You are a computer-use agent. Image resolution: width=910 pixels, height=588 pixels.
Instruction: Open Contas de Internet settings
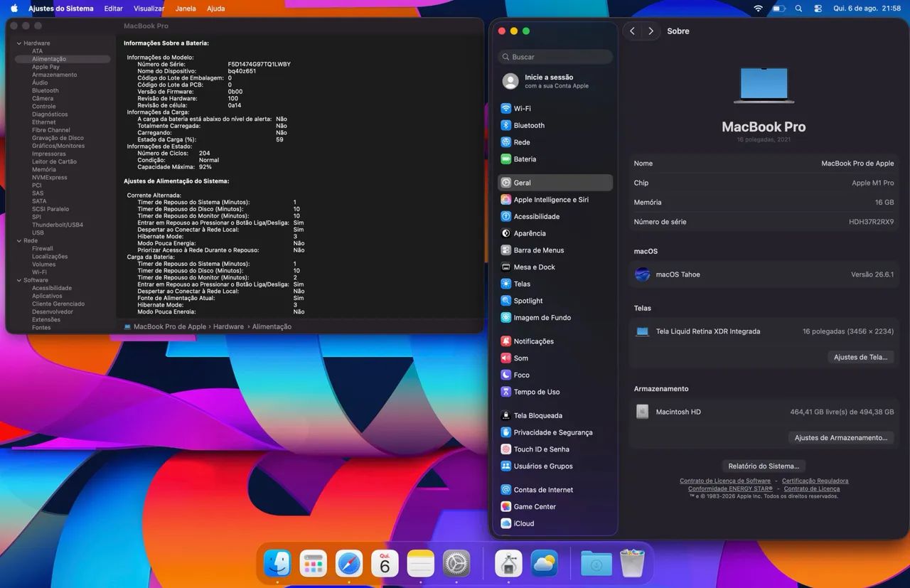[555, 490]
